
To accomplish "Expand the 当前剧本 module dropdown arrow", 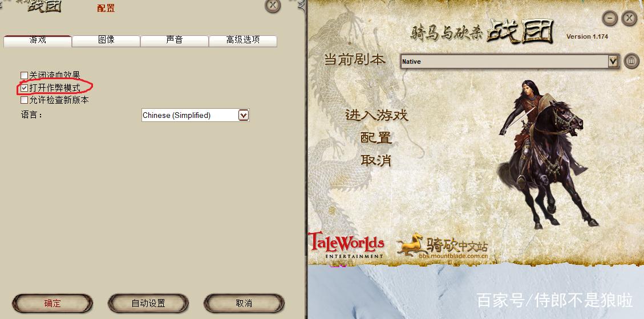I will pyautogui.click(x=613, y=62).
